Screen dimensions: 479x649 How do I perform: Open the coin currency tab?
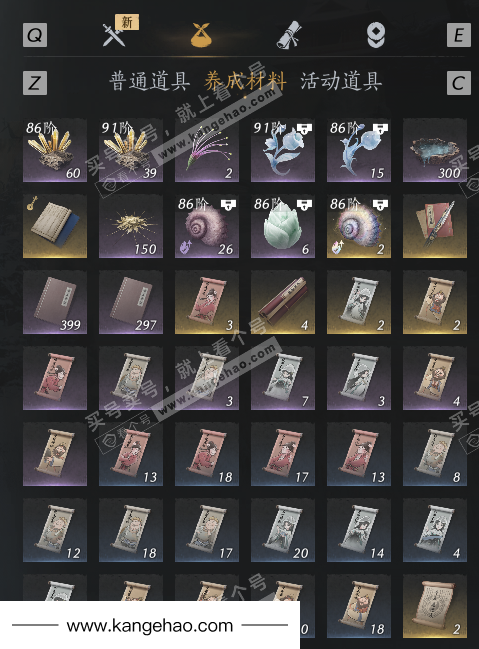pos(376,35)
